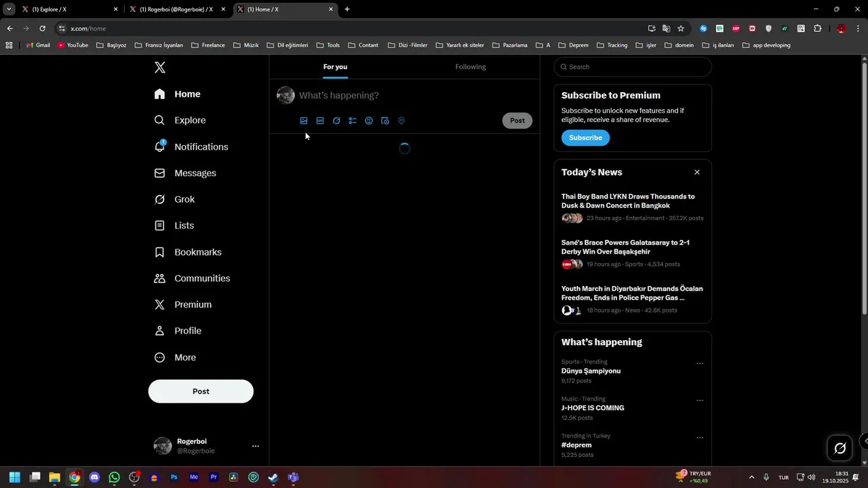
Task: Open the YouTube bookmark
Action: click(73, 45)
